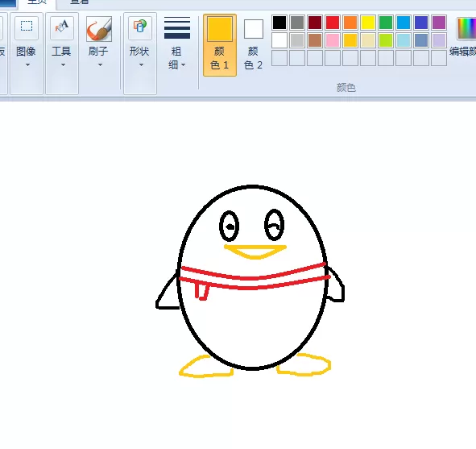Open the rainbow Edit Colors icon
476x449 pixels.
point(466,28)
